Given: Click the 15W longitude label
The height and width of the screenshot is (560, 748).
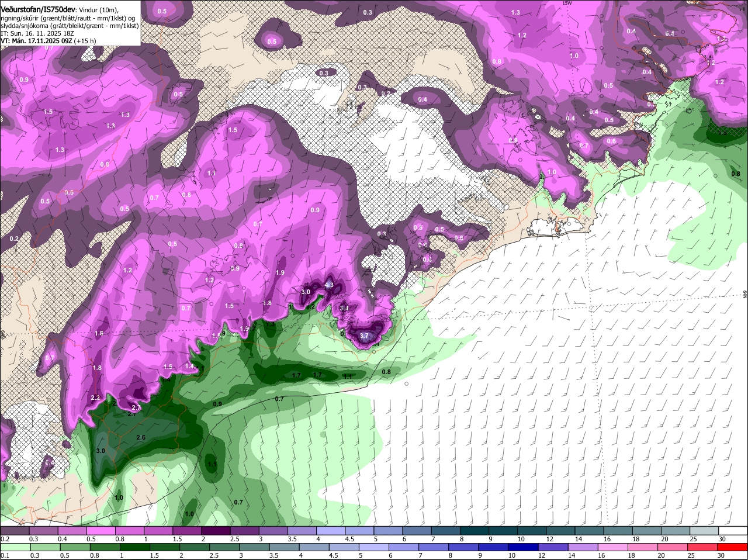Looking at the screenshot, I should 566,3.
